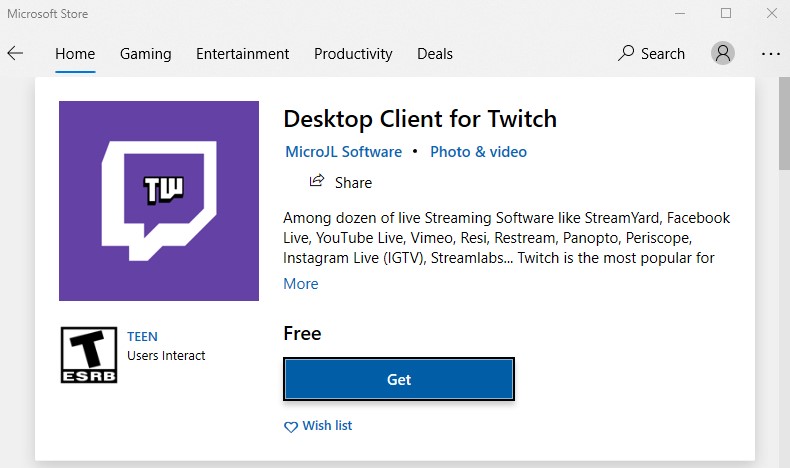Go back with the back arrow

click(x=15, y=53)
